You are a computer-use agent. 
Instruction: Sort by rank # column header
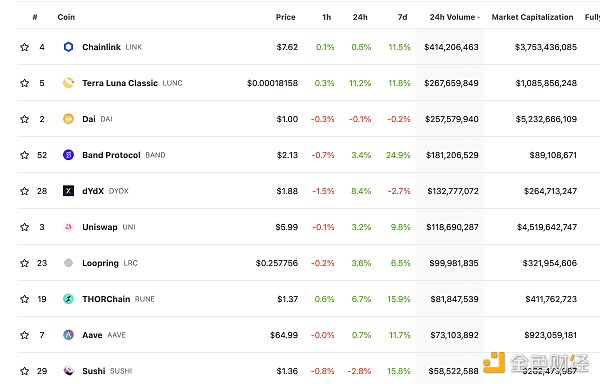(35, 17)
